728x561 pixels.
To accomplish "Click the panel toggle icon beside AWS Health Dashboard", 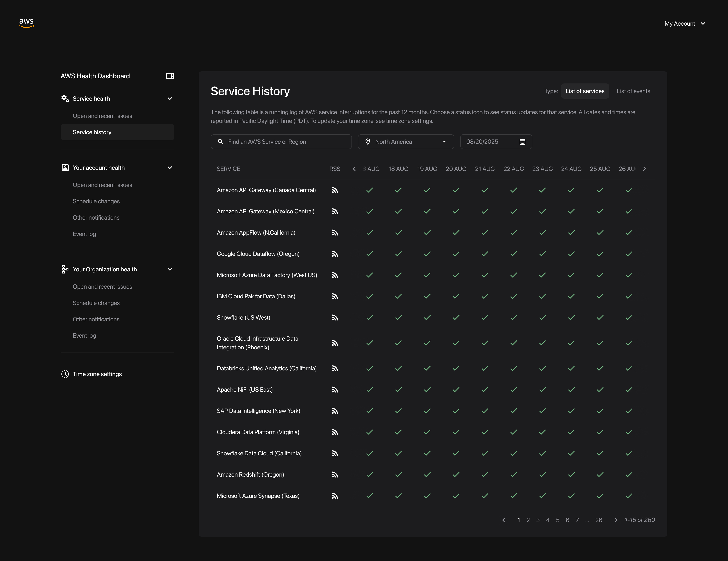I will pyautogui.click(x=170, y=76).
